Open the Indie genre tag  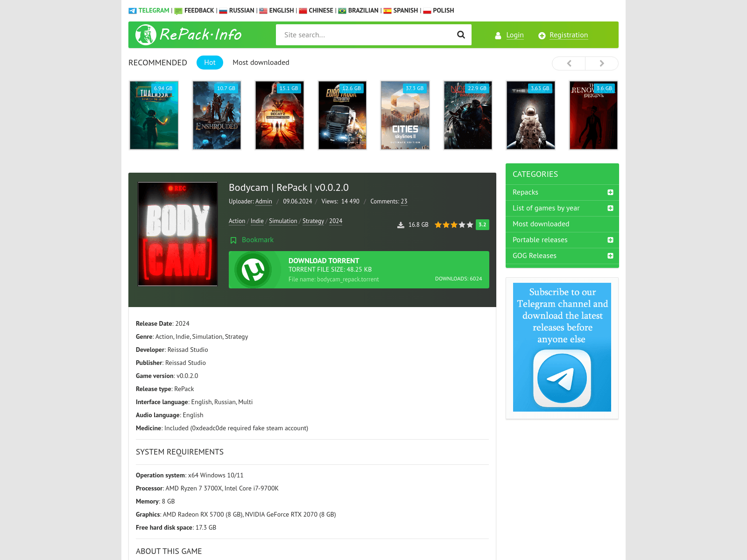tap(257, 221)
